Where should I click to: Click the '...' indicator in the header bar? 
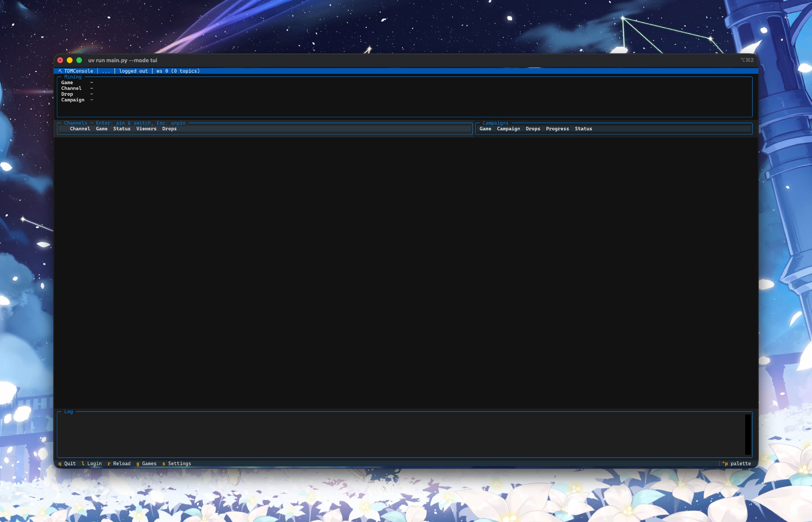[106, 71]
